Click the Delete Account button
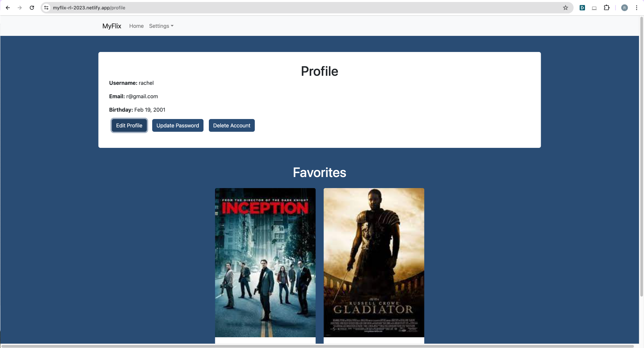This screenshot has height=348, width=644. coord(232,125)
